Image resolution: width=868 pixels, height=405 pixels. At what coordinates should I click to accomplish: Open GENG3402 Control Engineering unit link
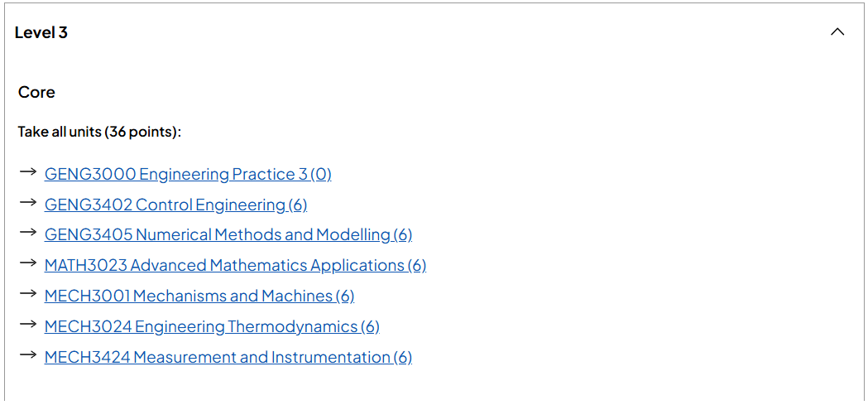click(175, 205)
